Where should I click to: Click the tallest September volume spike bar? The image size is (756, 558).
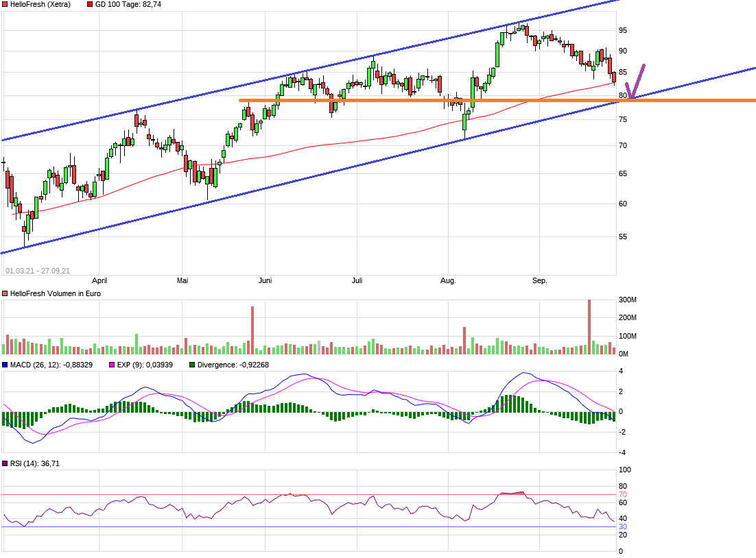tap(589, 327)
